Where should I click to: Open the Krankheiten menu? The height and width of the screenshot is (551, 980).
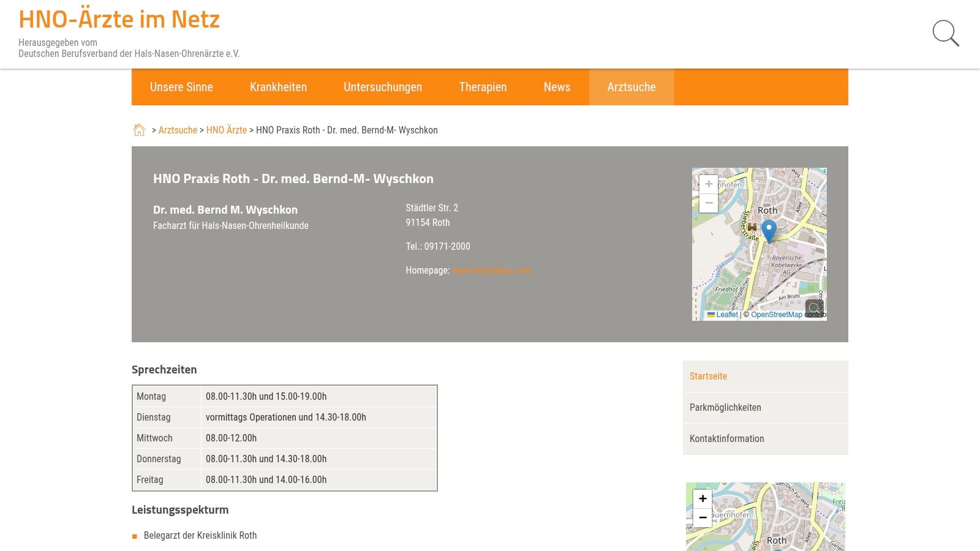[278, 87]
